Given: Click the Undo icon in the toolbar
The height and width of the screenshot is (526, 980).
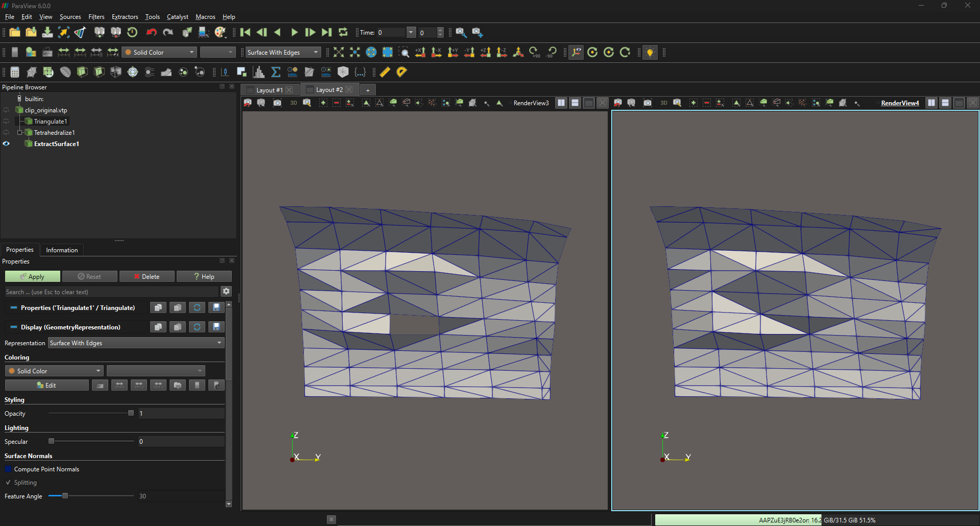Looking at the screenshot, I should point(151,32).
